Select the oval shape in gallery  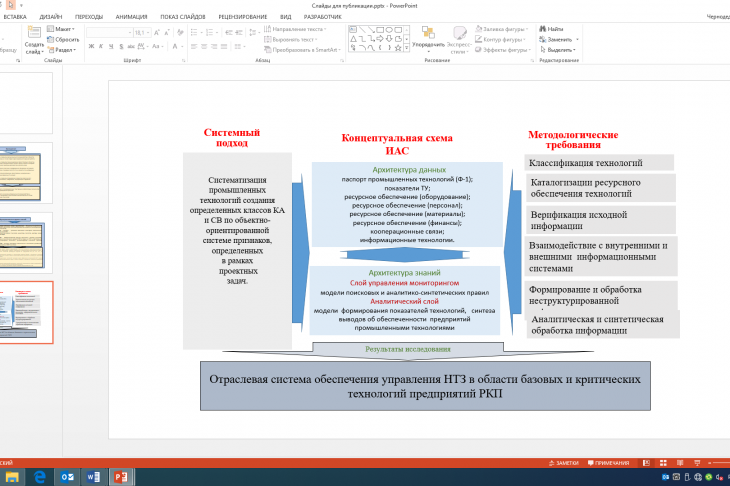389,30
